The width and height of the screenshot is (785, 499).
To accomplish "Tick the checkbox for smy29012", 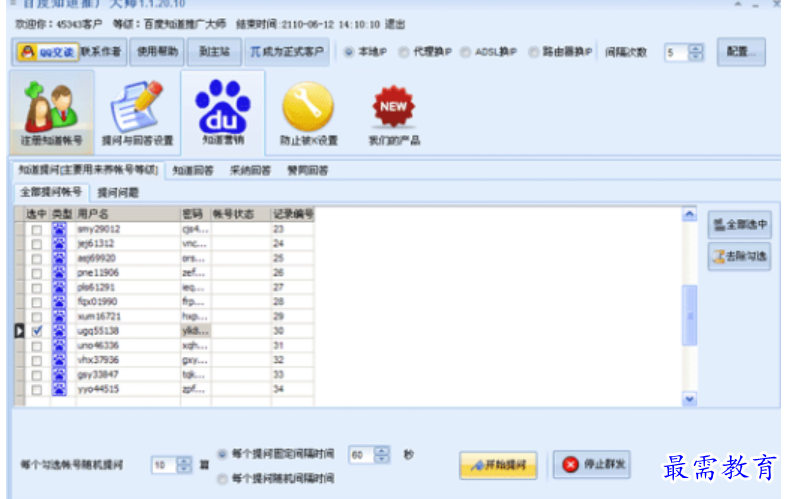I will pyautogui.click(x=37, y=230).
